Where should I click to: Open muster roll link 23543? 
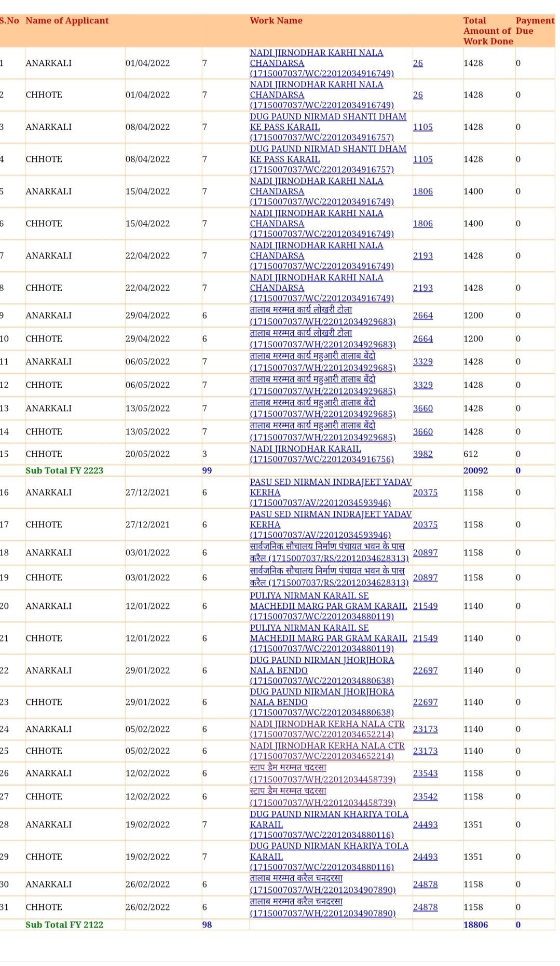tap(425, 773)
